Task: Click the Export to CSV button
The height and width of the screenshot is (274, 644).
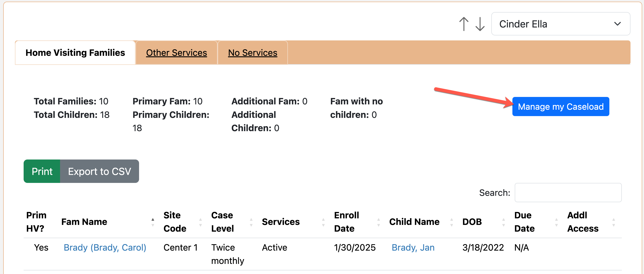Action: [x=99, y=171]
